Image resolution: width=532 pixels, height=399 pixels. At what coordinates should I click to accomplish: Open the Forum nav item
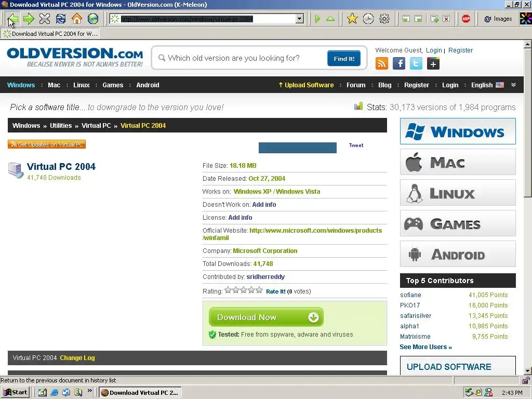pyautogui.click(x=356, y=85)
